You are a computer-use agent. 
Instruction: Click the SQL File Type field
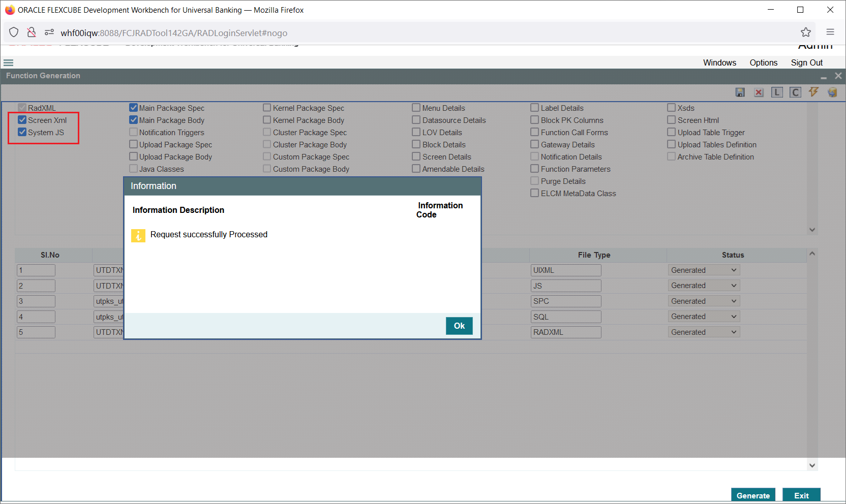566,317
